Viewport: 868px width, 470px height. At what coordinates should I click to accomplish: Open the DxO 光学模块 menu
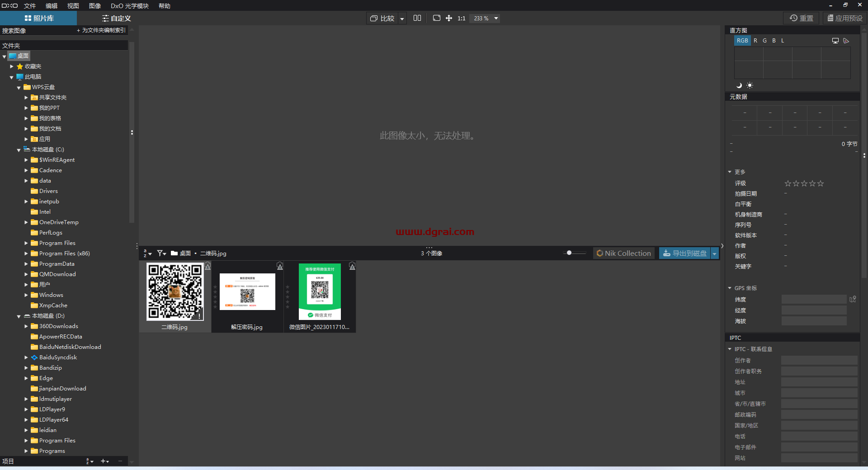(x=130, y=6)
